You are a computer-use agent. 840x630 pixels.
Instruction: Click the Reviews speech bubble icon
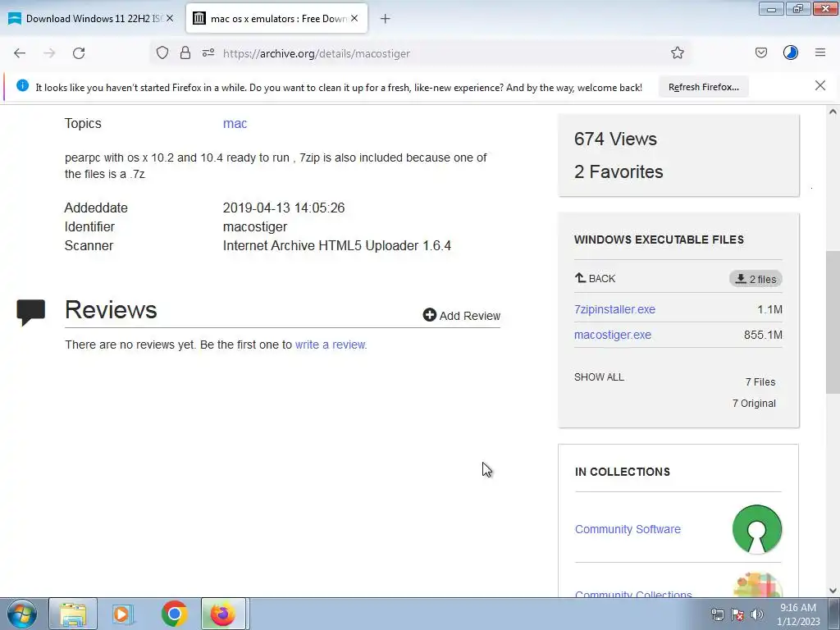point(31,313)
